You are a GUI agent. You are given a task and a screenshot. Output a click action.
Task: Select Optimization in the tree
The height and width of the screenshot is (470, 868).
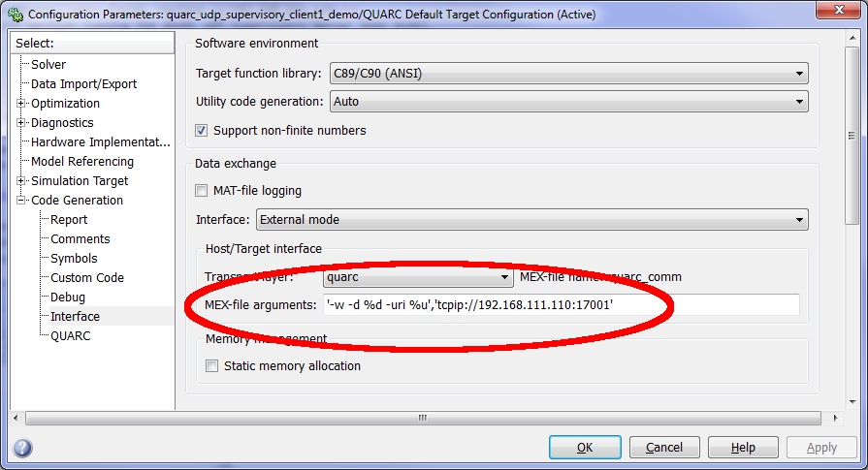point(65,104)
